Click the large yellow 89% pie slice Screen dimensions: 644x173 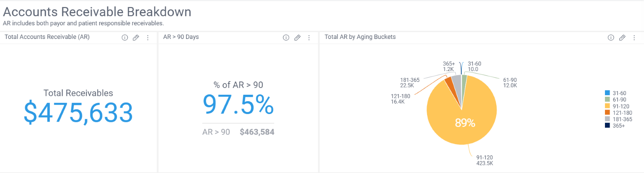(x=465, y=122)
